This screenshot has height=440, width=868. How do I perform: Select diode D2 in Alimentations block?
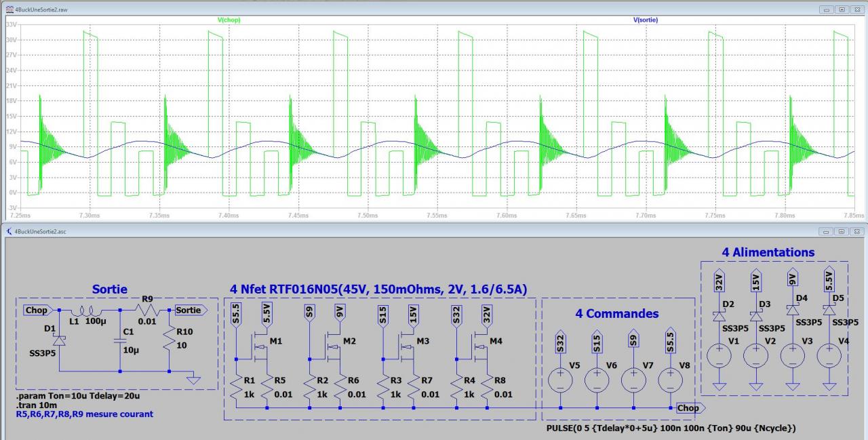tap(718, 315)
